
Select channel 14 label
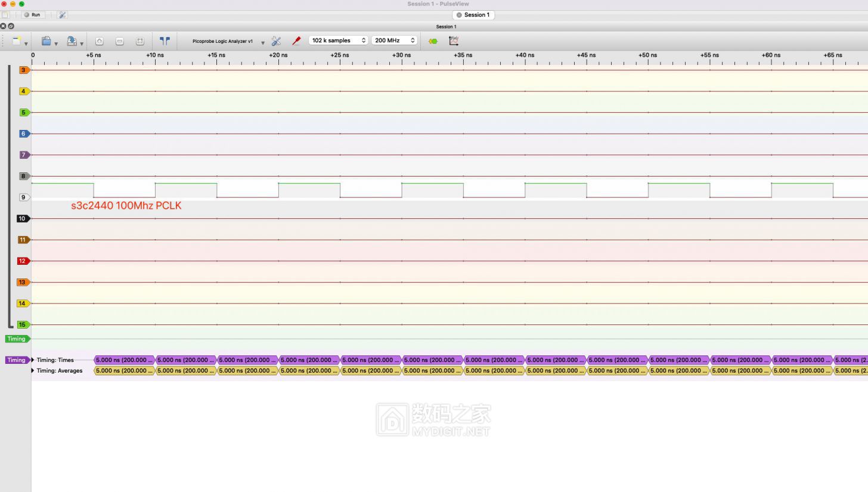click(x=23, y=304)
